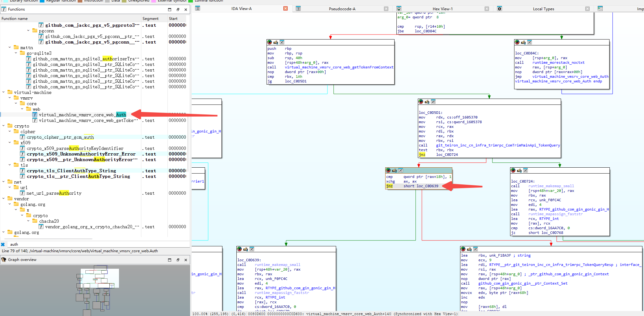Click the runtime_morestack_noctxt call target
Screen dimensions: 644x316
click(558, 63)
